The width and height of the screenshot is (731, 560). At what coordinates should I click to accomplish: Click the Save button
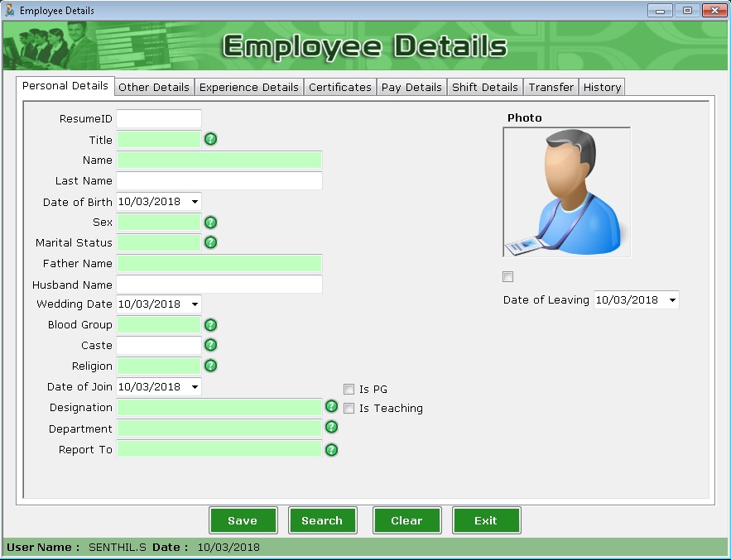pos(243,520)
